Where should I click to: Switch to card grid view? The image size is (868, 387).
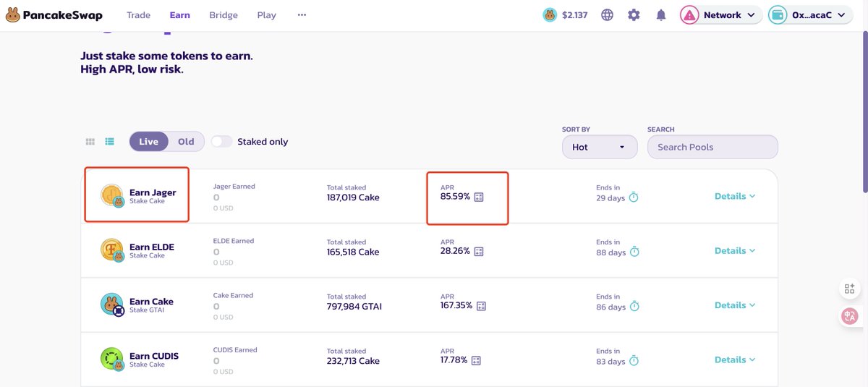click(x=90, y=142)
